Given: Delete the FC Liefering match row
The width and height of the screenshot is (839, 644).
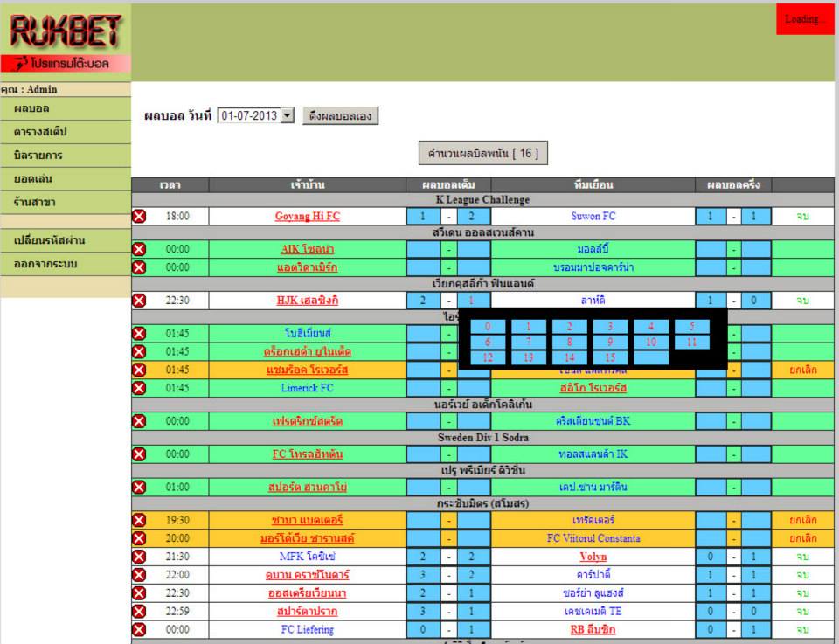Looking at the screenshot, I should pyautogui.click(x=139, y=629).
